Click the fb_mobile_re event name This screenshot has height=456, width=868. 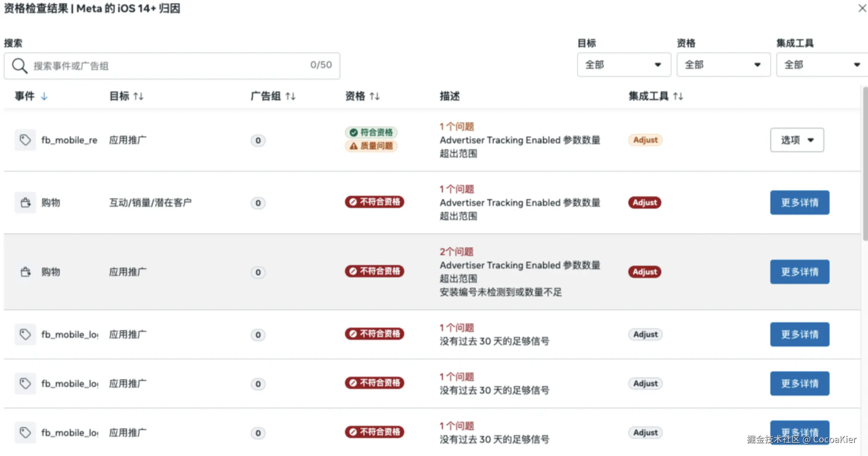(x=69, y=140)
